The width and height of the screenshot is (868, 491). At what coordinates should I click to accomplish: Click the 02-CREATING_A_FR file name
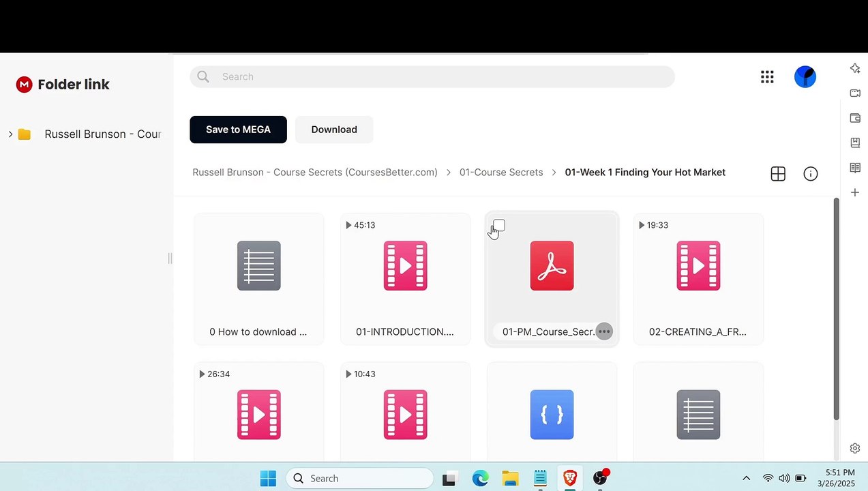point(698,332)
